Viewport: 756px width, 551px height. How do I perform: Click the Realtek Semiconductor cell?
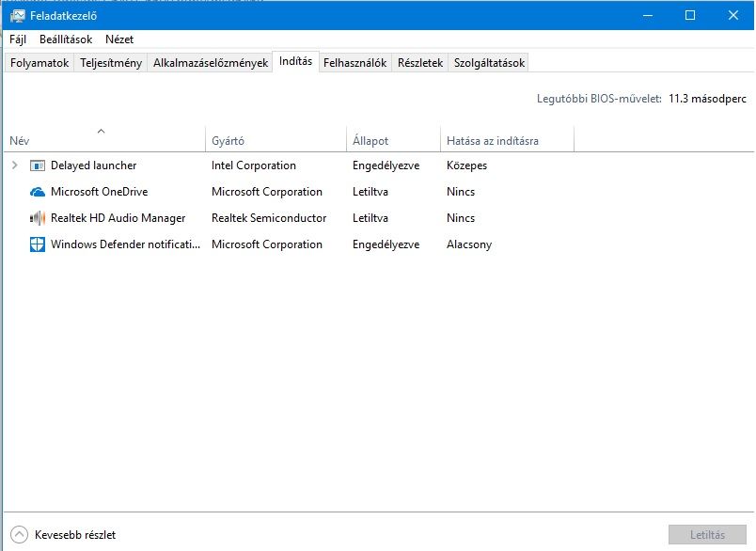tap(269, 218)
